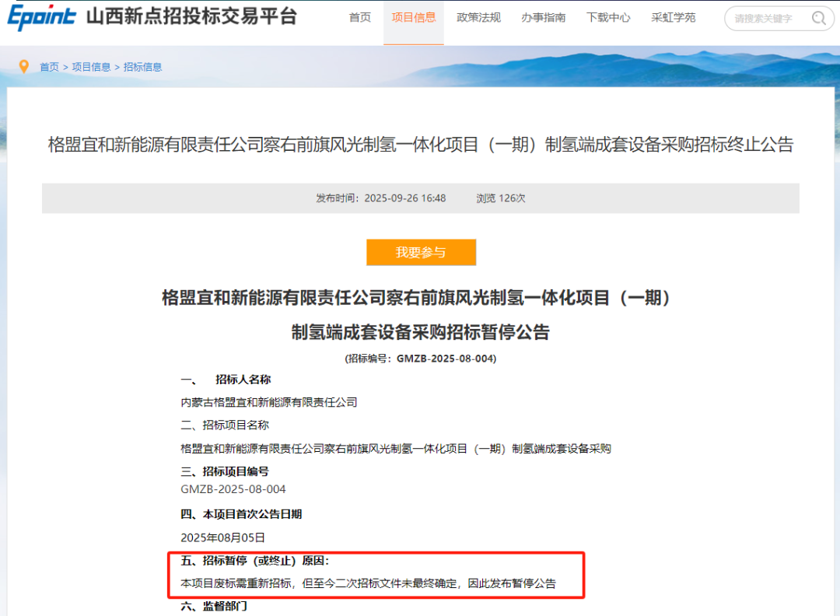Click the Epoint logo icon
The image size is (840, 616).
(x=38, y=17)
